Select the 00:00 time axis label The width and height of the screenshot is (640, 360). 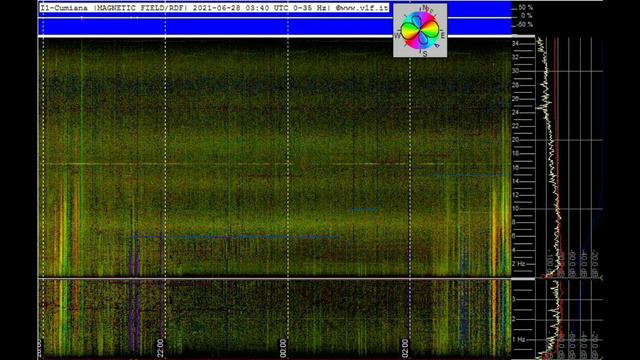283,348
